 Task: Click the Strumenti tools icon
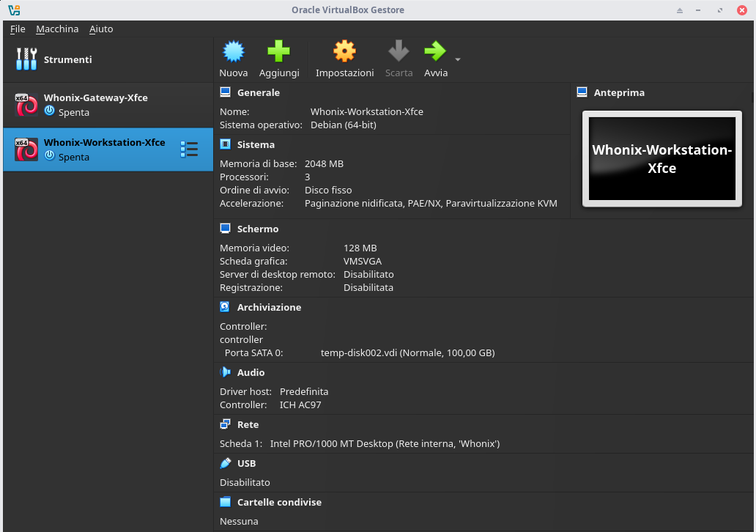point(26,59)
